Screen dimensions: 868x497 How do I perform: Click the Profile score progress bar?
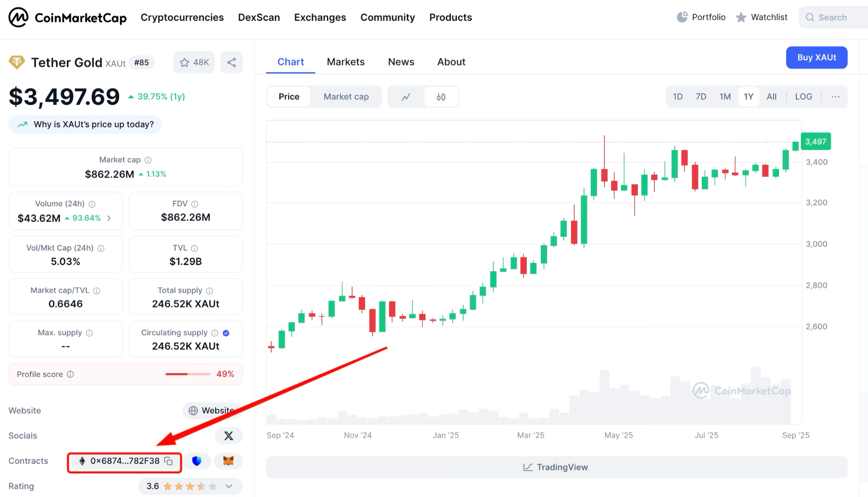tap(187, 374)
